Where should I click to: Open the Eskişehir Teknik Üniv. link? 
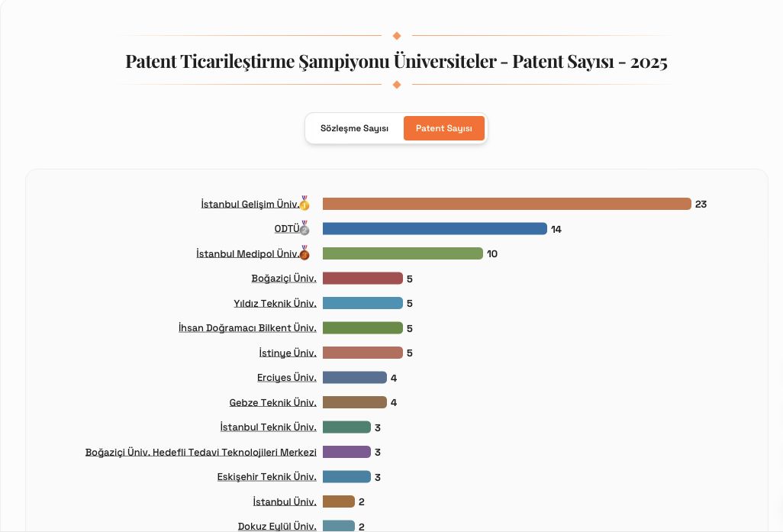(266, 477)
